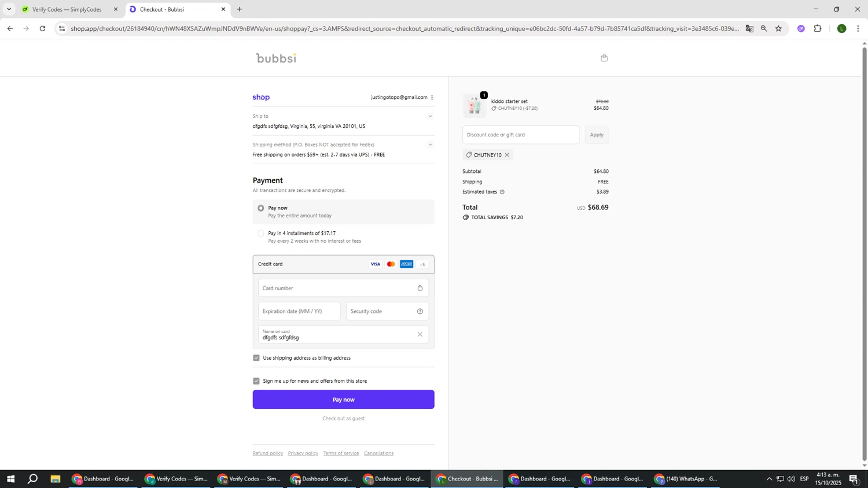Click the justingotopo@gmail.com email text

[x=399, y=97]
